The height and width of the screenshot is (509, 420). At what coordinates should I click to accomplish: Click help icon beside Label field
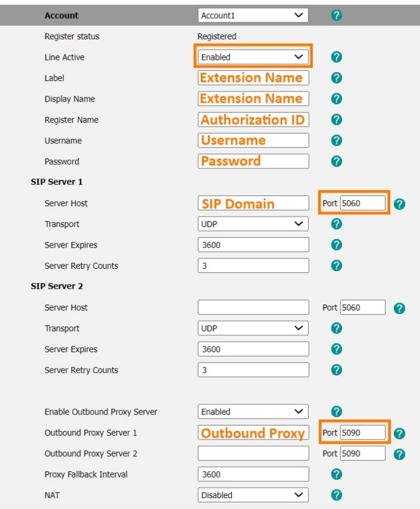pyautogui.click(x=336, y=78)
